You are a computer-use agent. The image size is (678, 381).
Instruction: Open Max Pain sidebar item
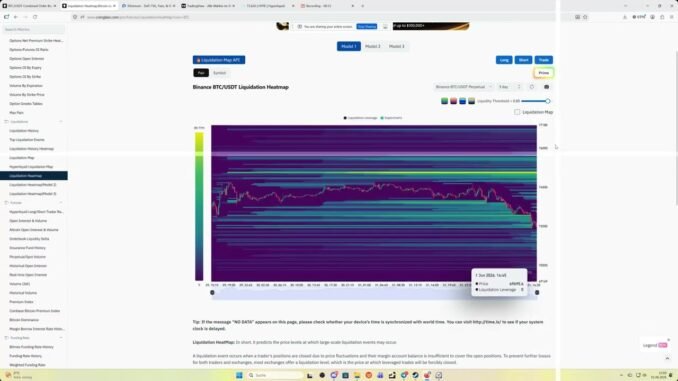click(x=16, y=113)
